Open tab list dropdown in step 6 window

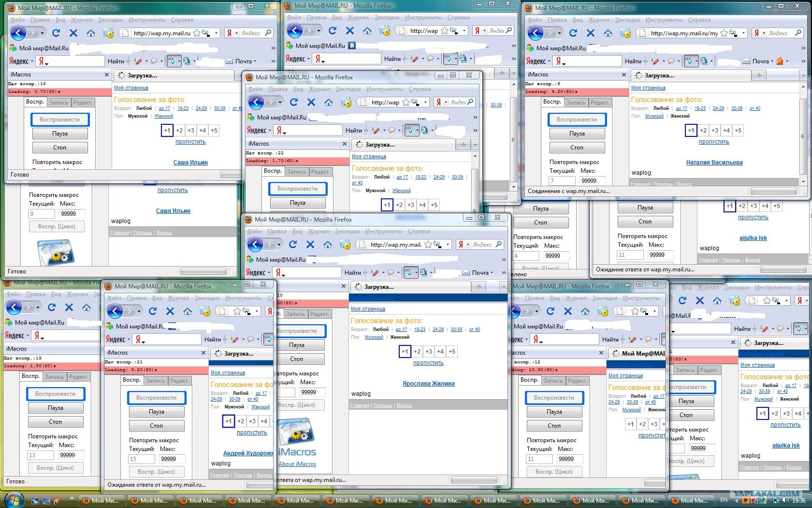(x=803, y=75)
